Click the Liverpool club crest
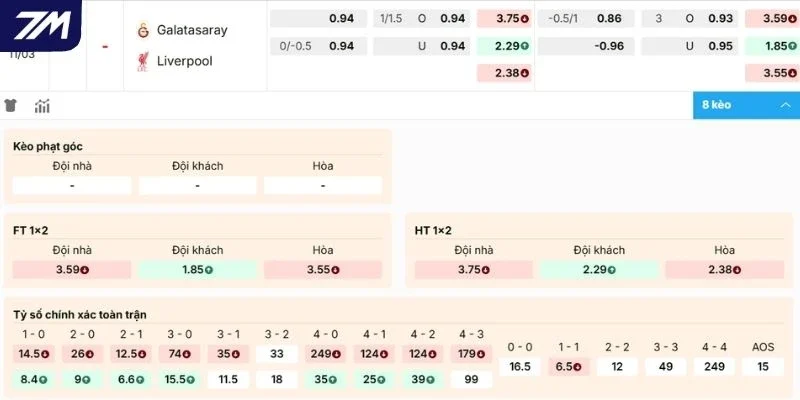The image size is (800, 400). tap(143, 61)
